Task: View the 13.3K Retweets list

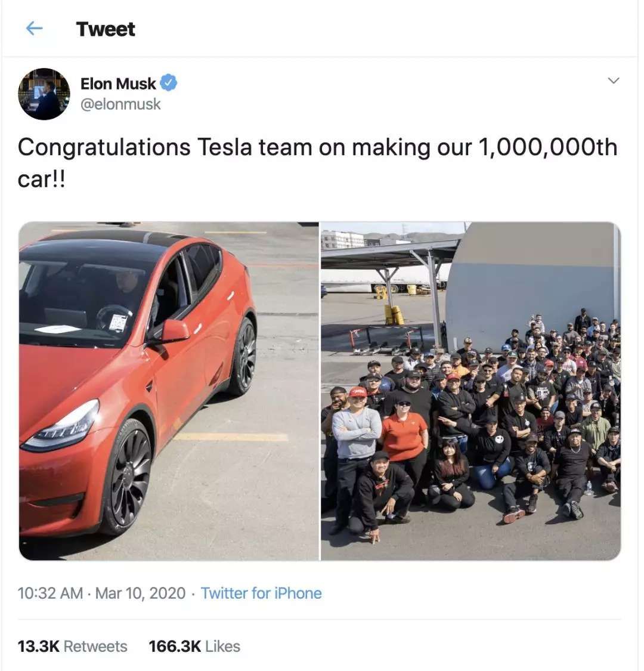Action: [x=72, y=646]
